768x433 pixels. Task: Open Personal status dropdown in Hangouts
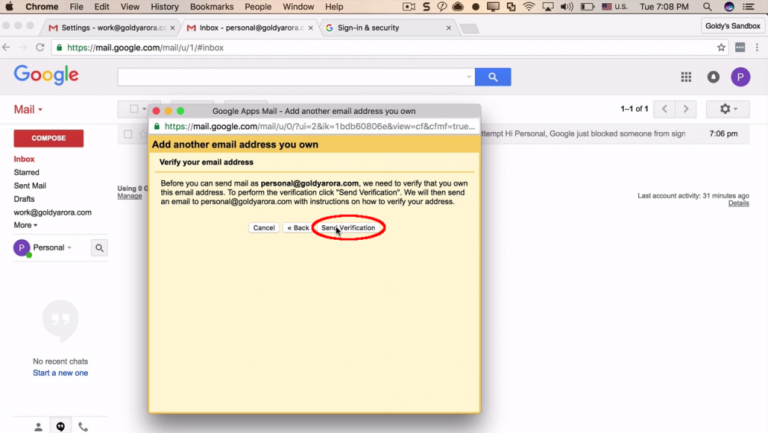click(52, 248)
